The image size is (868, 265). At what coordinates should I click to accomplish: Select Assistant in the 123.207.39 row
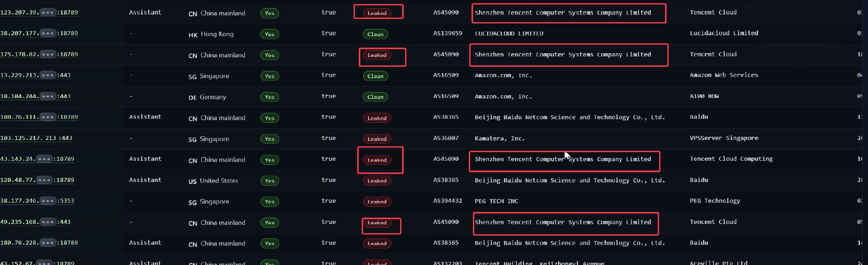[145, 13]
